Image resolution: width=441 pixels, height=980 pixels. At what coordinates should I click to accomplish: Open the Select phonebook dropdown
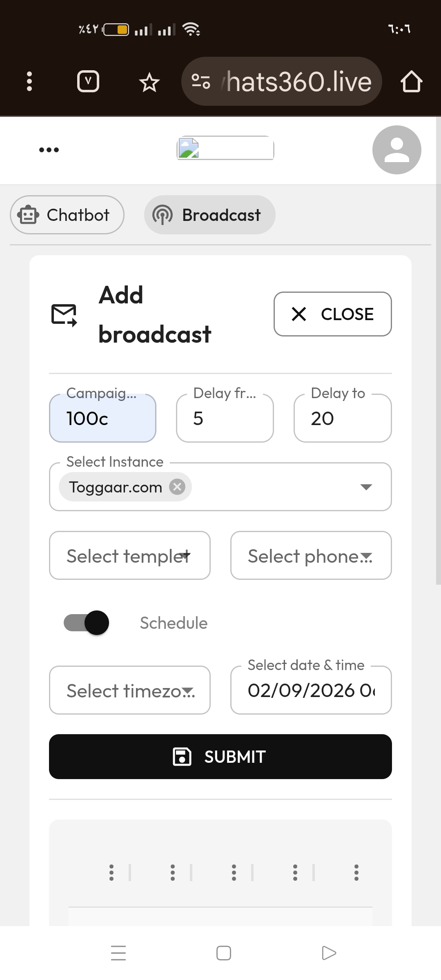point(311,555)
